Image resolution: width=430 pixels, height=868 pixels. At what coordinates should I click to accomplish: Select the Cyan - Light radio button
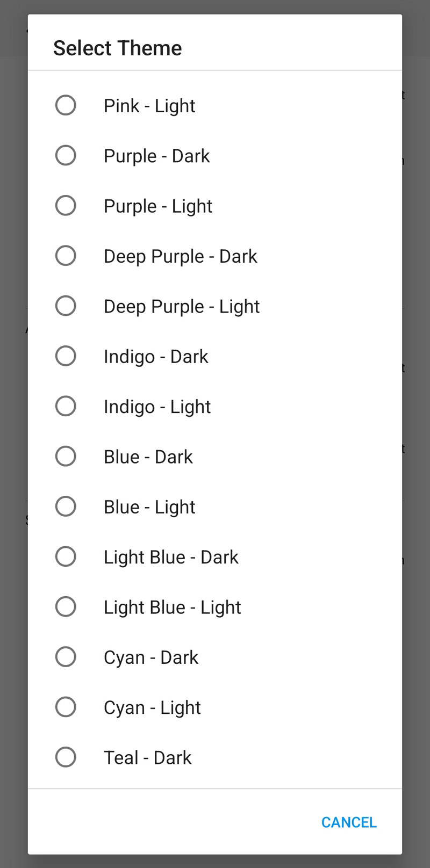tap(66, 707)
